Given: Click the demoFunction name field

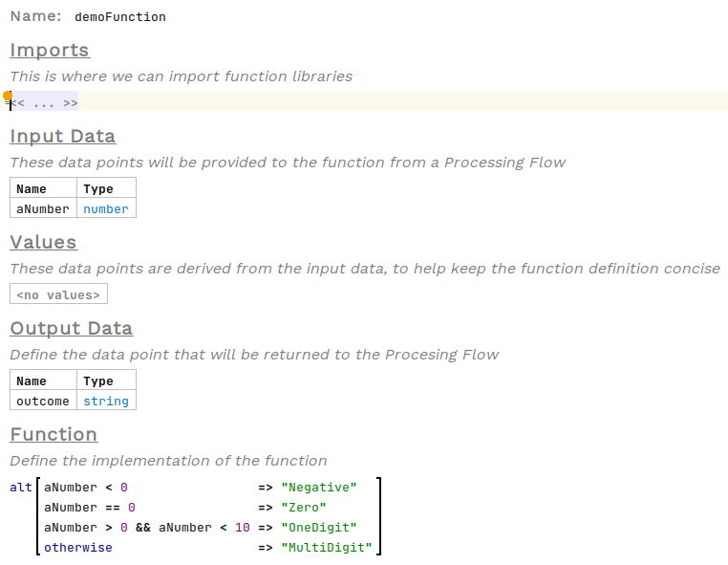Looking at the screenshot, I should (119, 17).
